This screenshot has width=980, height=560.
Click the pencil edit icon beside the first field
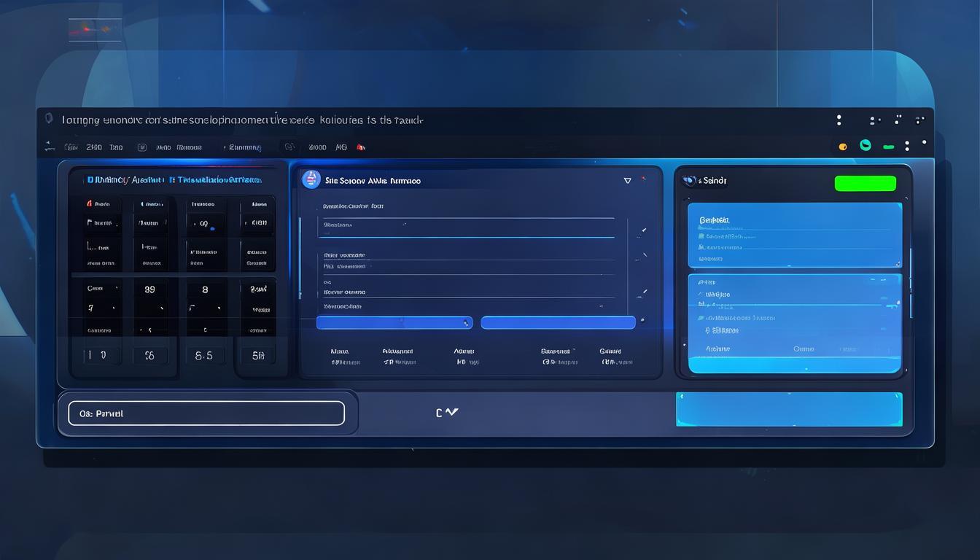coord(642,230)
